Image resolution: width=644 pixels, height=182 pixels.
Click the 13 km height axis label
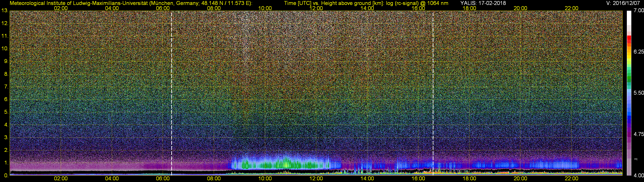[x=5, y=11]
